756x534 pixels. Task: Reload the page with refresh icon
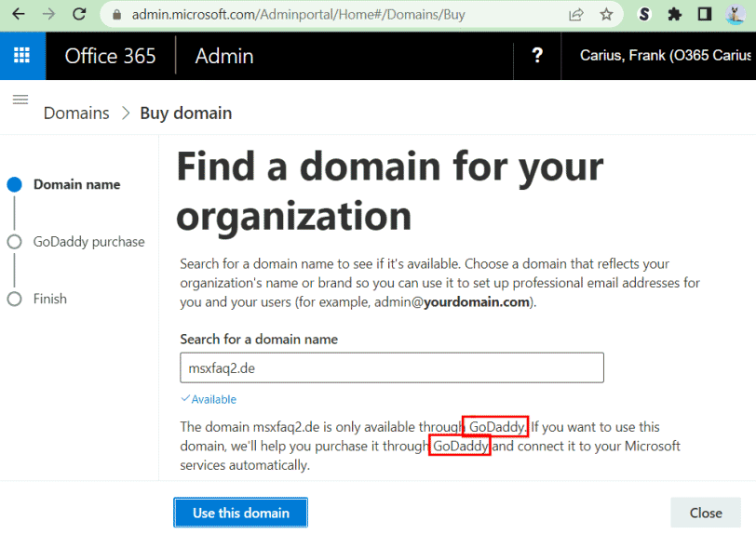click(x=79, y=15)
